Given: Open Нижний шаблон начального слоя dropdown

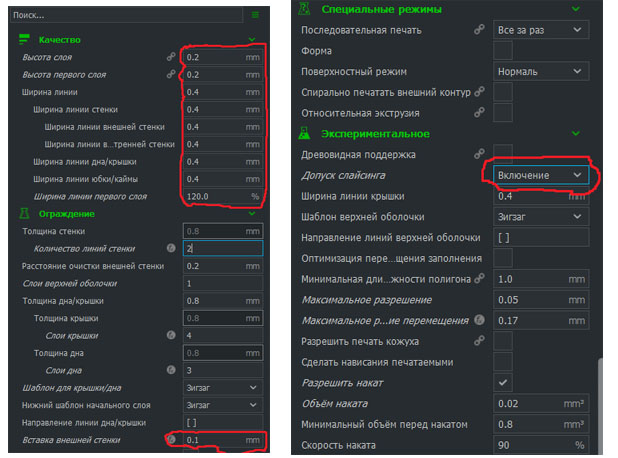Looking at the screenshot, I should tap(223, 405).
